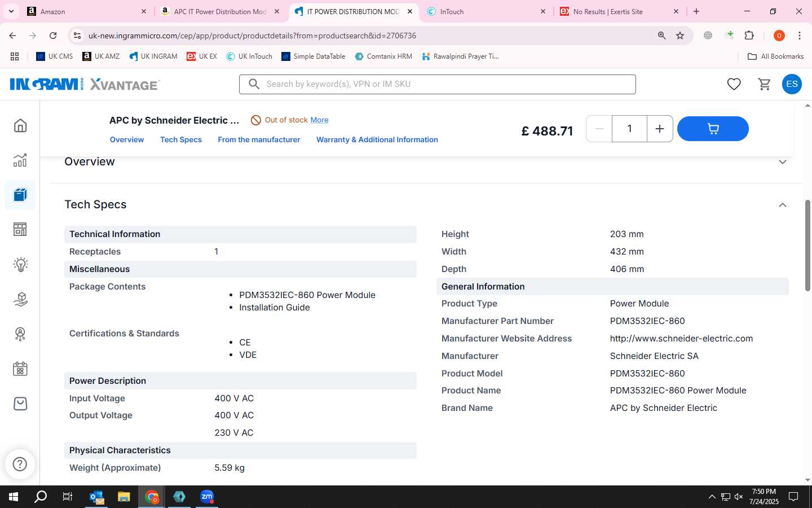
Task: Switch to the InTouch browser tab
Action: pyautogui.click(x=485, y=11)
